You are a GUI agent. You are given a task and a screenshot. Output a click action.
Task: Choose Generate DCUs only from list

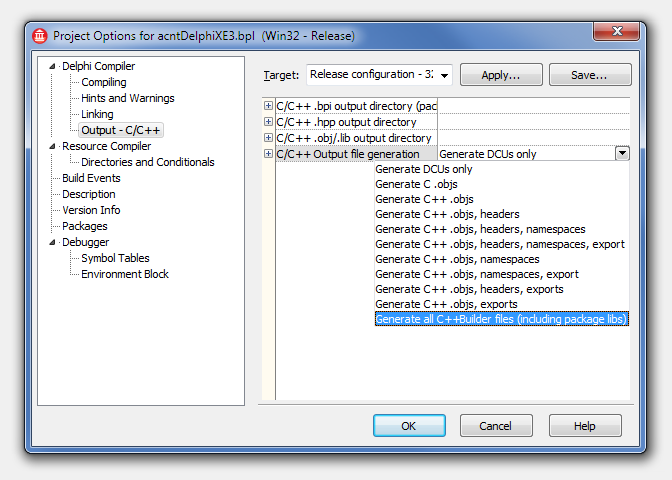tap(502, 169)
